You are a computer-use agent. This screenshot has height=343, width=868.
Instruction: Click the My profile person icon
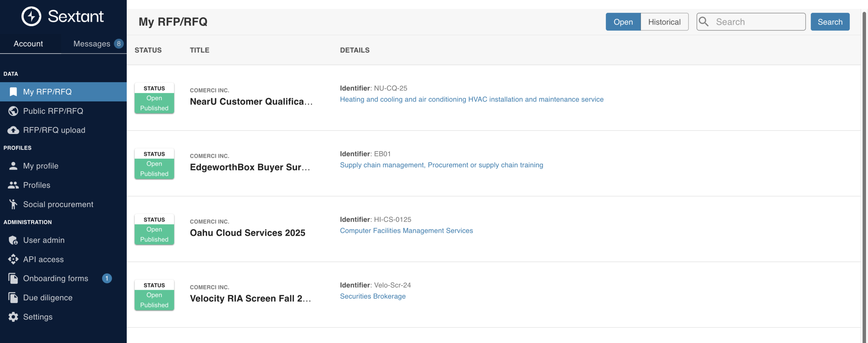[13, 166]
